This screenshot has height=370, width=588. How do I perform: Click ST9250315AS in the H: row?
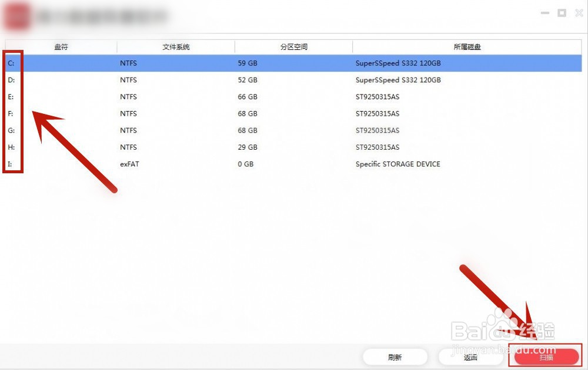[x=377, y=147]
